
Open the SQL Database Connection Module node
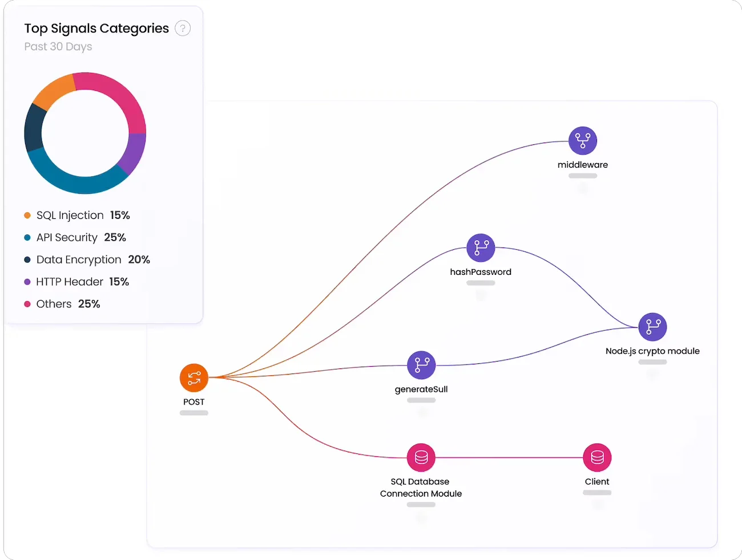coord(421,457)
